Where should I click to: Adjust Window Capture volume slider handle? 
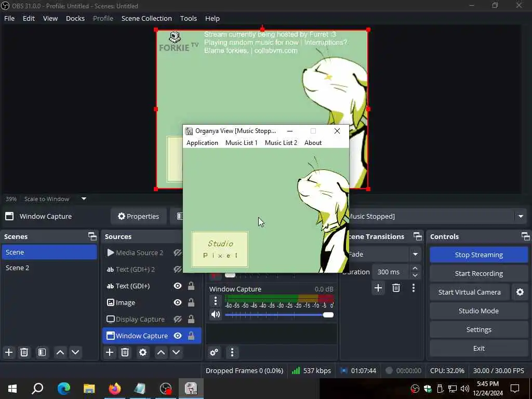click(x=328, y=315)
